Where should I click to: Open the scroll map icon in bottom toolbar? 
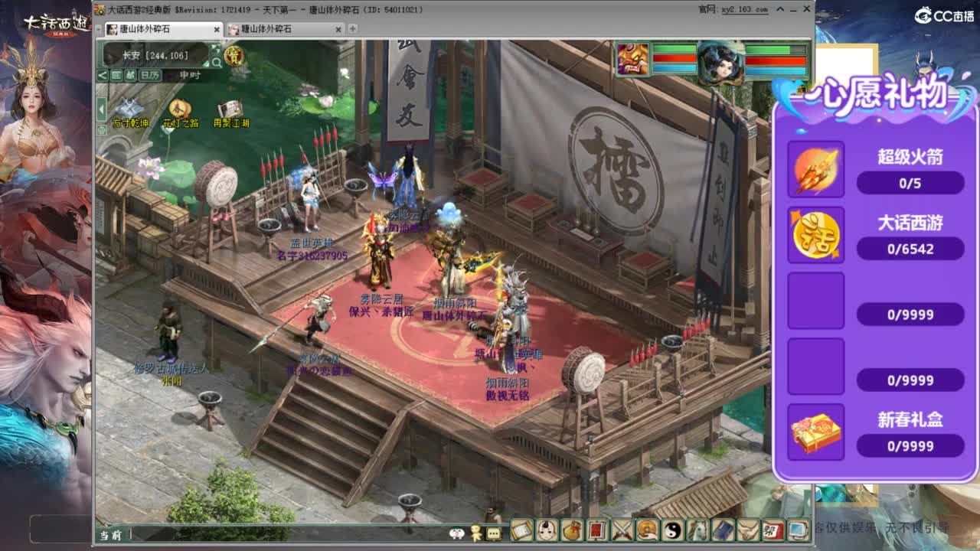521,530
